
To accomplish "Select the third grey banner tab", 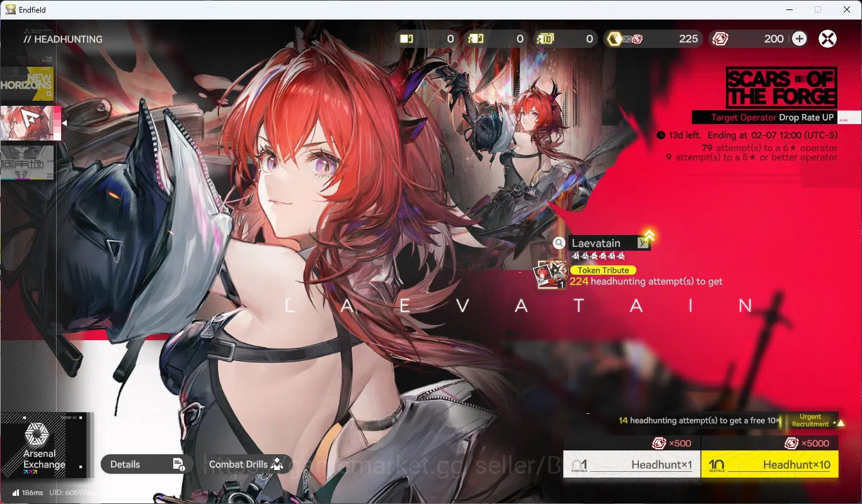I will [x=27, y=162].
